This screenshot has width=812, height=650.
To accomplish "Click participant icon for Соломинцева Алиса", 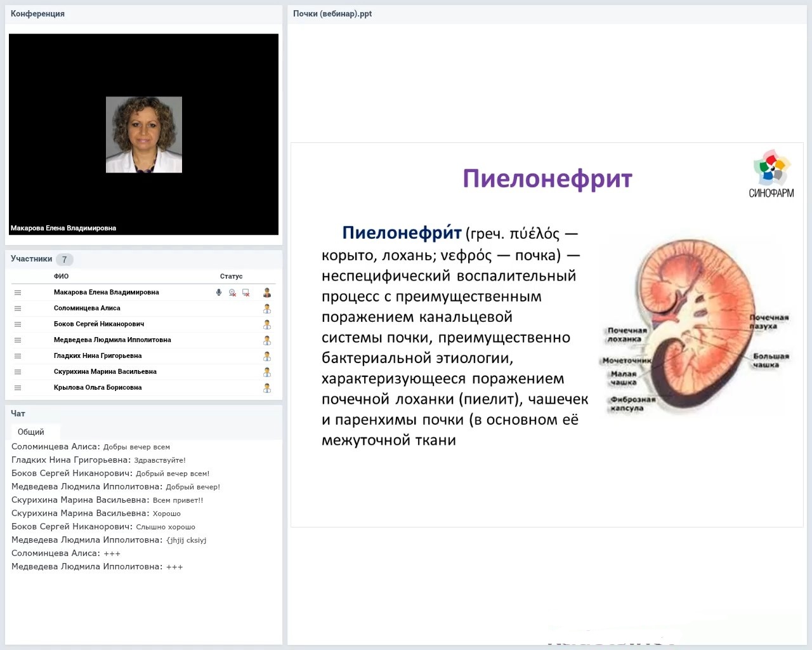I will 267,308.
